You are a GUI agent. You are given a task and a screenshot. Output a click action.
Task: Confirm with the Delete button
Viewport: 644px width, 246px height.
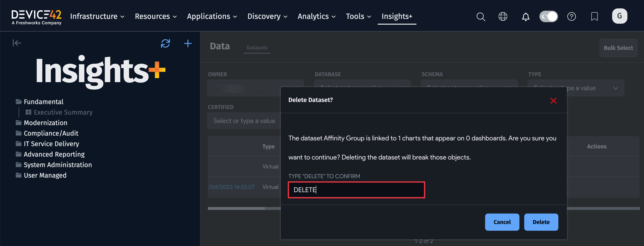[x=541, y=222]
